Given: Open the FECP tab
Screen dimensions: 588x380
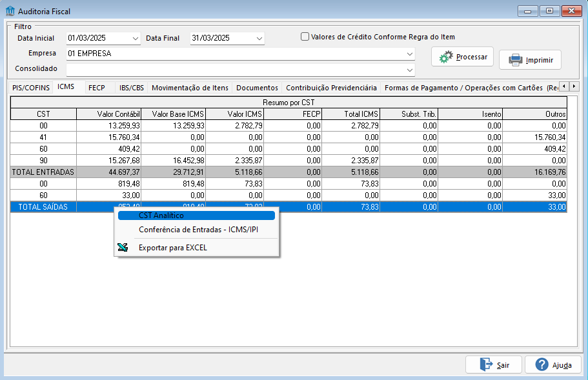Looking at the screenshot, I should pos(97,88).
